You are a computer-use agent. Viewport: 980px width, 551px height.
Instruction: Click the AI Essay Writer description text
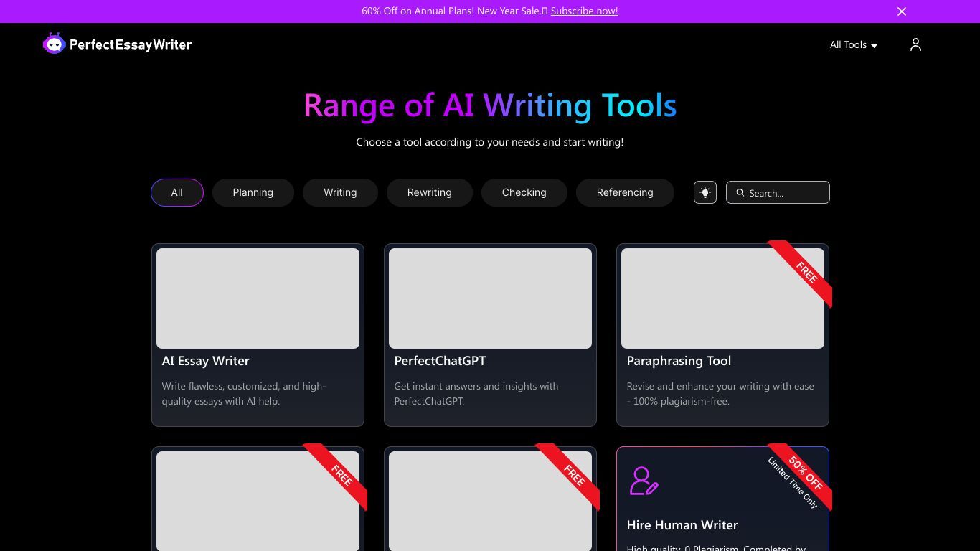244,394
